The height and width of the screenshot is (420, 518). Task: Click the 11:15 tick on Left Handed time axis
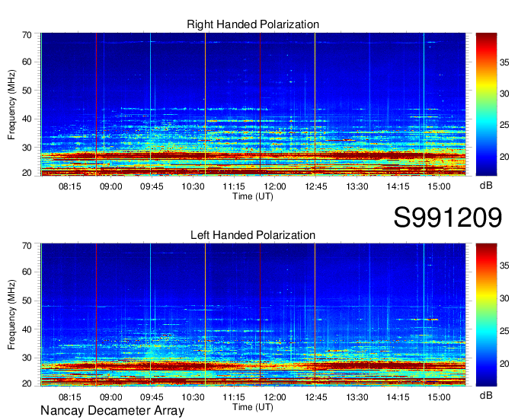[x=234, y=396]
